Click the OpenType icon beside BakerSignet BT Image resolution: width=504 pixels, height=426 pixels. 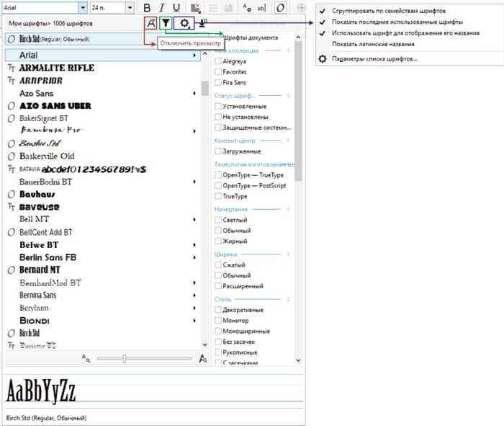(12, 118)
